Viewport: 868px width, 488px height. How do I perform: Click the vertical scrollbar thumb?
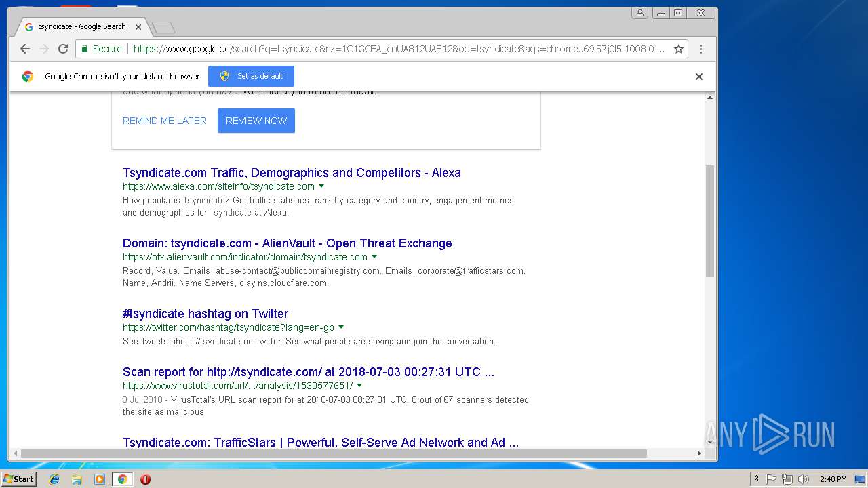point(710,220)
